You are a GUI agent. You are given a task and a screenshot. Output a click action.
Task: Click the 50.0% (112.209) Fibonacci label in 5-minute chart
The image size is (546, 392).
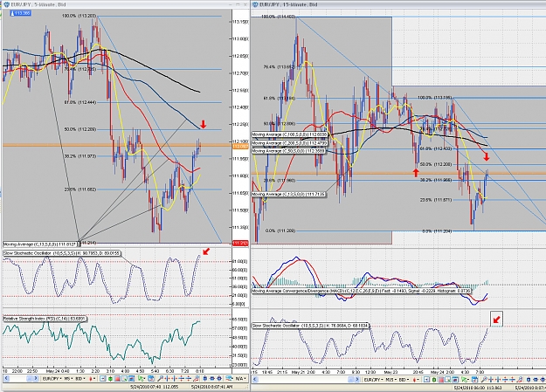80,129
